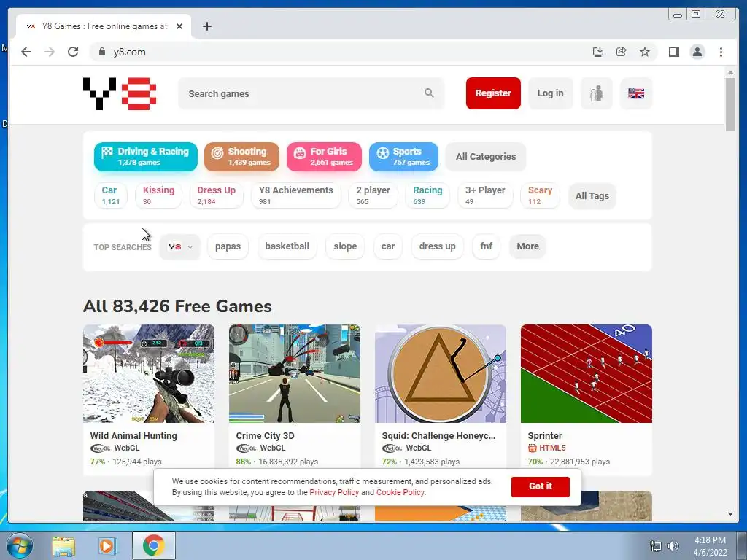Select the 3+ Player tag
Image resolution: width=747 pixels, height=560 pixels.
coord(485,195)
